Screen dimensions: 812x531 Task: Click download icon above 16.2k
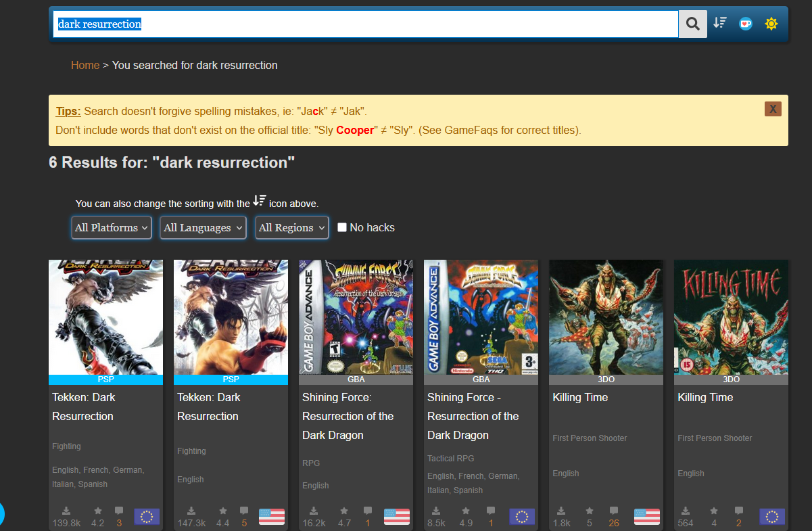tap(314, 511)
